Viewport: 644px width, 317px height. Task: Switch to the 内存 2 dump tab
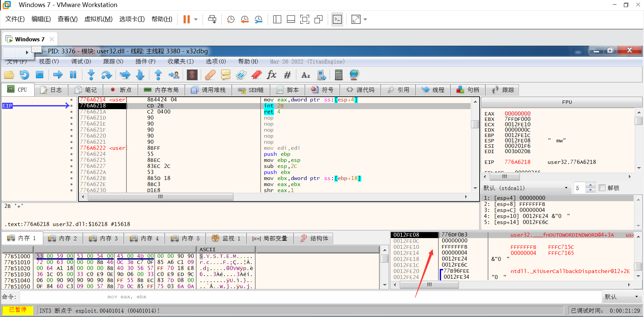pyautogui.click(x=63, y=238)
